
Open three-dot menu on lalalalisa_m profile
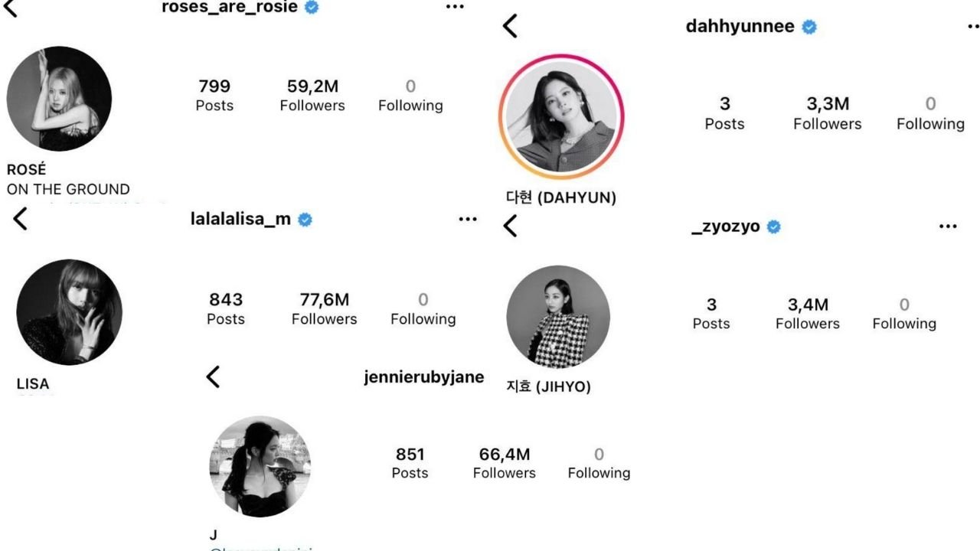[x=468, y=220]
